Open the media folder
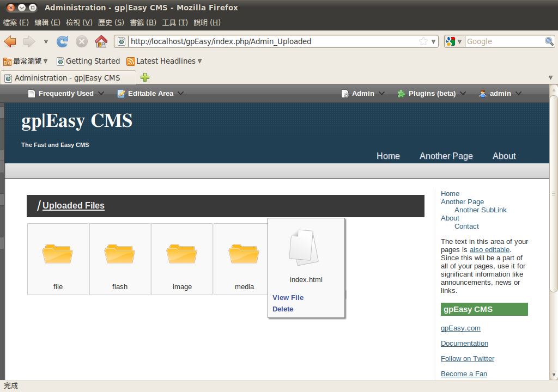This screenshot has height=392, width=558. pos(241,259)
